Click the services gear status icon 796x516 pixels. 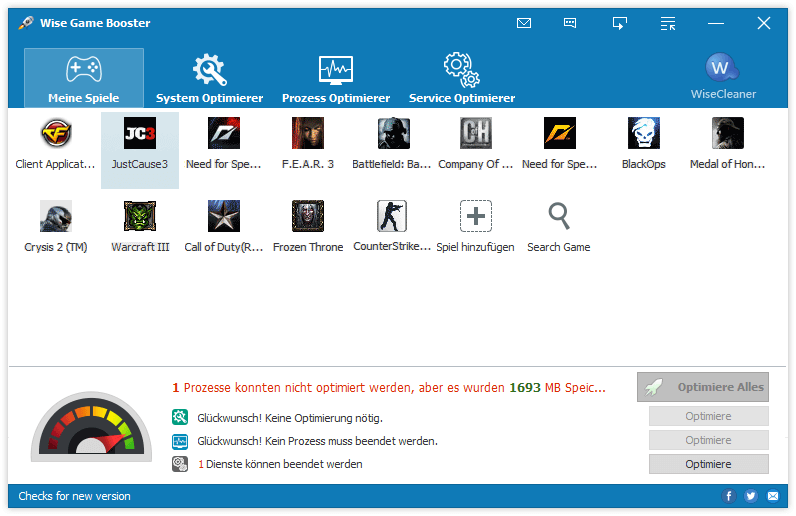pos(180,464)
